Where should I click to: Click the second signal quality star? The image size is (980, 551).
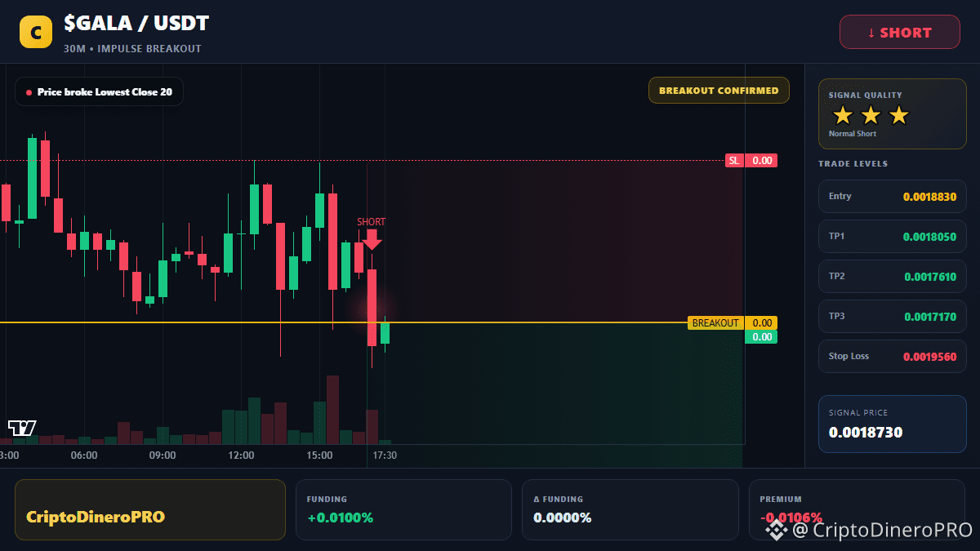(871, 115)
